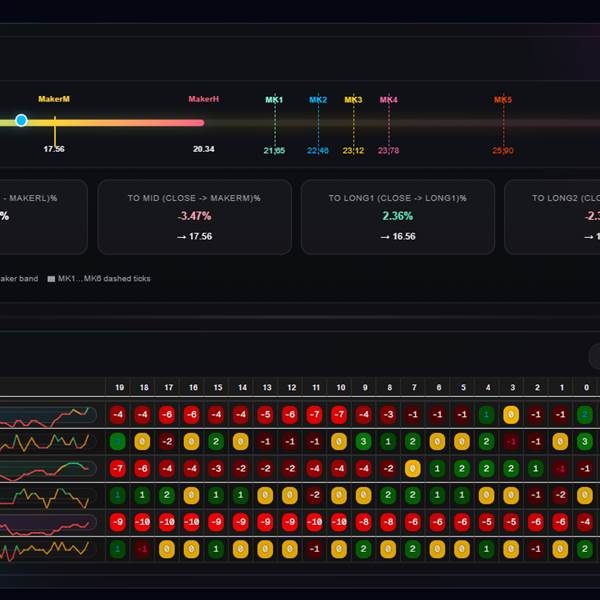The image size is (600, 600).
Task: Click the 20.34 value under MakerH
Action: pos(204,149)
